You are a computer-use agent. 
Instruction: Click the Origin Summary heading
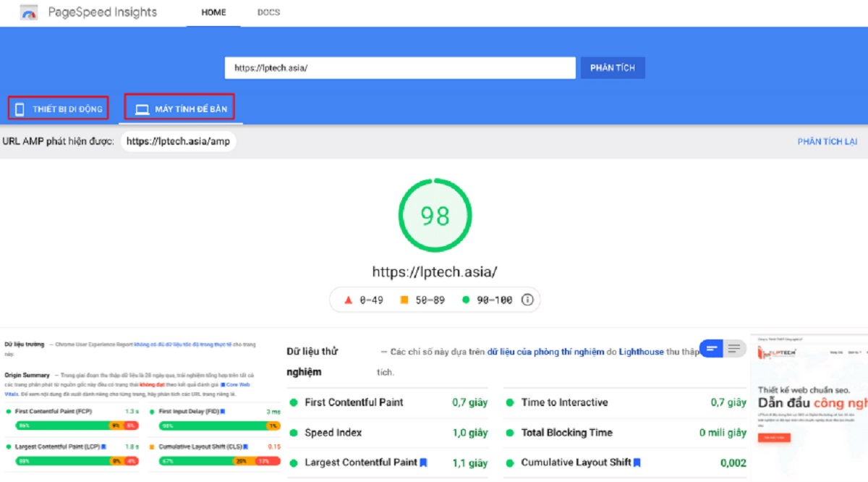point(27,375)
